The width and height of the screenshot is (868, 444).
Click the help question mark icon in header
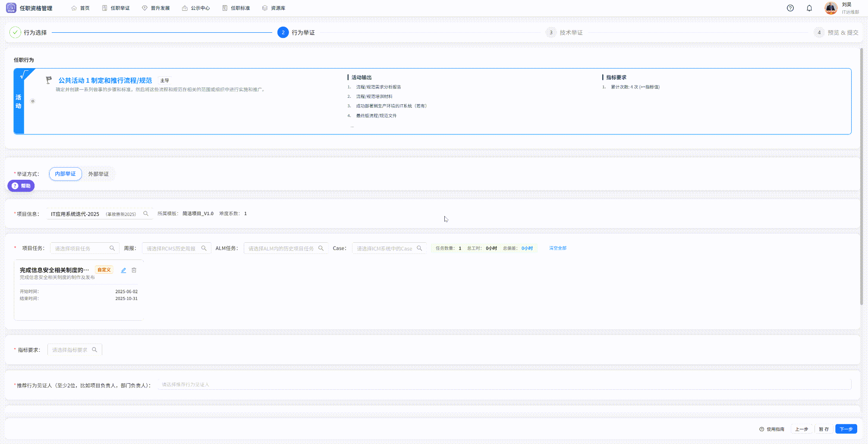pyautogui.click(x=790, y=8)
